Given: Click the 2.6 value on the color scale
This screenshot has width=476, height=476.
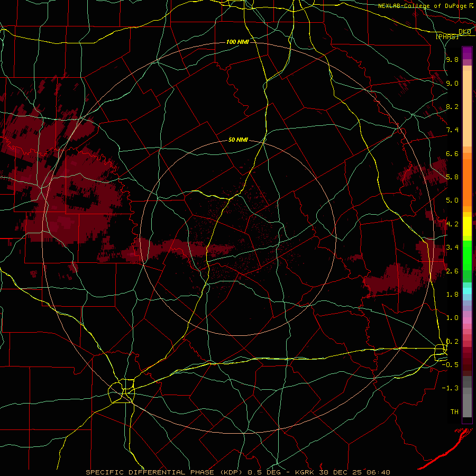Looking at the screenshot, I should point(452,271).
